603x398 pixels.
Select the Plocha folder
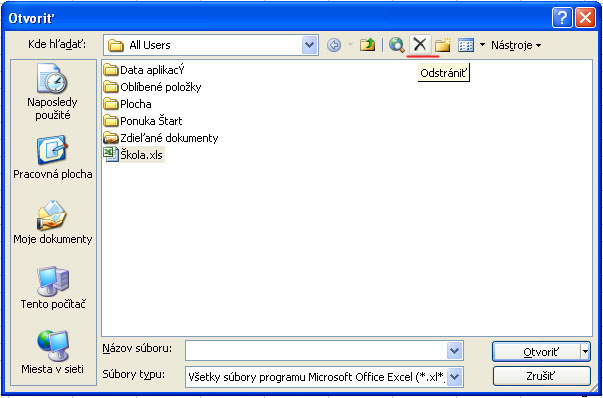pos(128,104)
